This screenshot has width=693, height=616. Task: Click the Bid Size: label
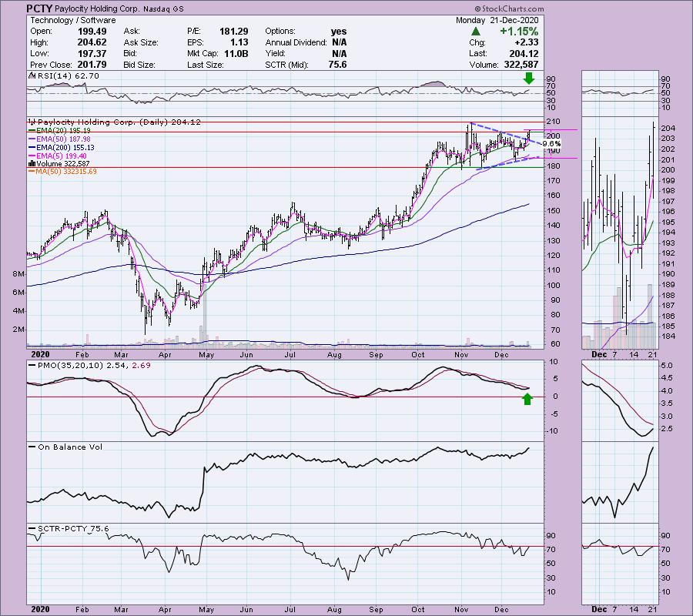(139, 65)
